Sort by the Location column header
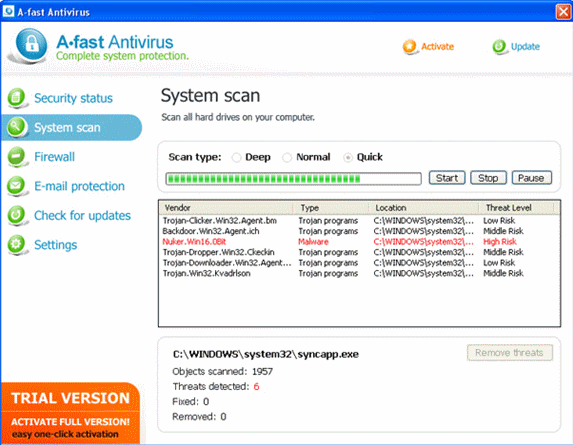Viewport: 573px width, 445px height. tap(424, 208)
